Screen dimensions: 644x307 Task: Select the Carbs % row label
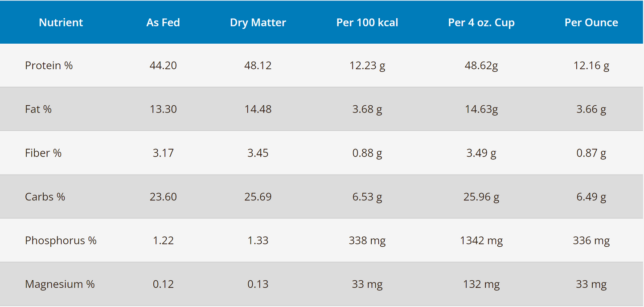[x=45, y=197]
